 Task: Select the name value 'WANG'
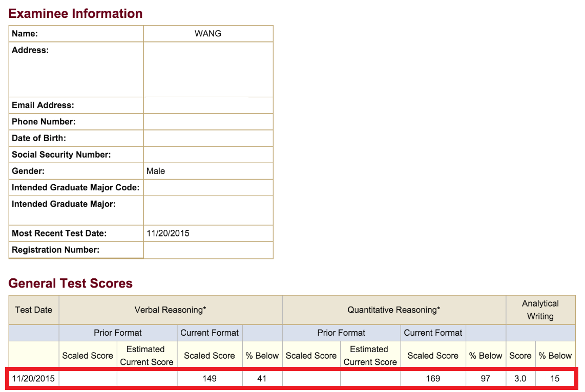click(x=208, y=34)
